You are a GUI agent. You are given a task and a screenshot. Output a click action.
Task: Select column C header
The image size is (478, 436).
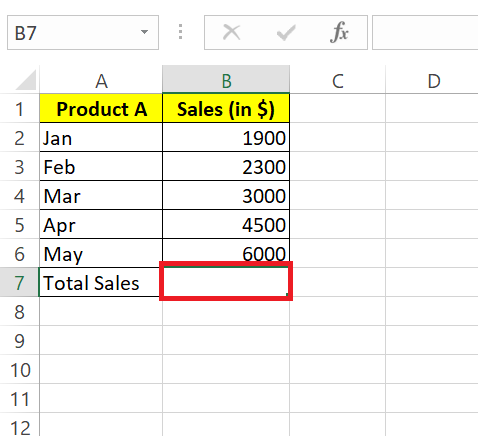tap(338, 80)
